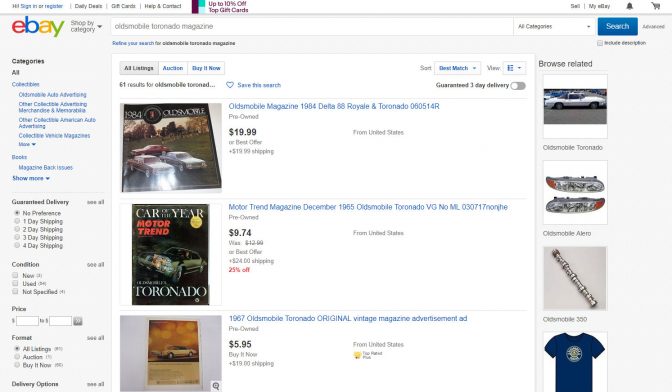Switch to the Auction tab

point(173,68)
